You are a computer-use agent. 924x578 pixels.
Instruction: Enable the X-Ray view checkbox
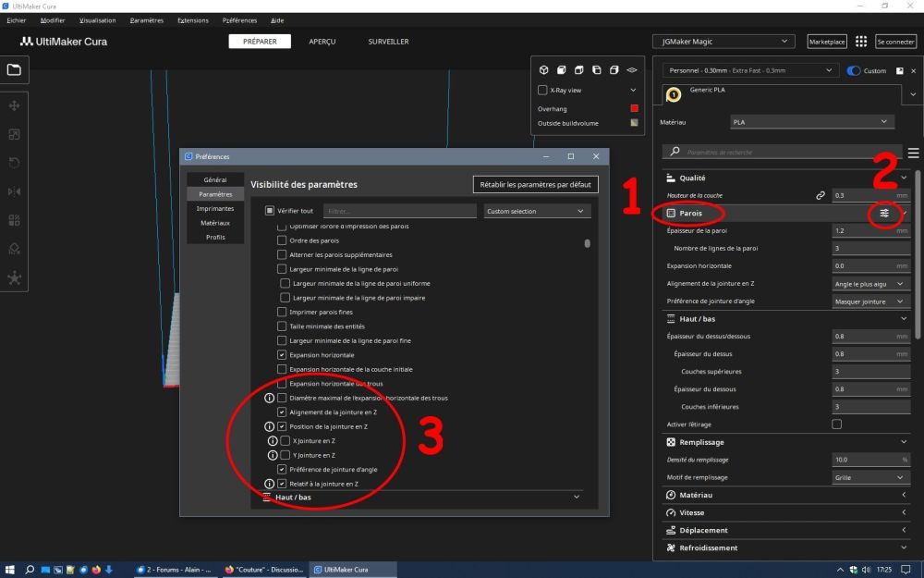[x=542, y=91]
